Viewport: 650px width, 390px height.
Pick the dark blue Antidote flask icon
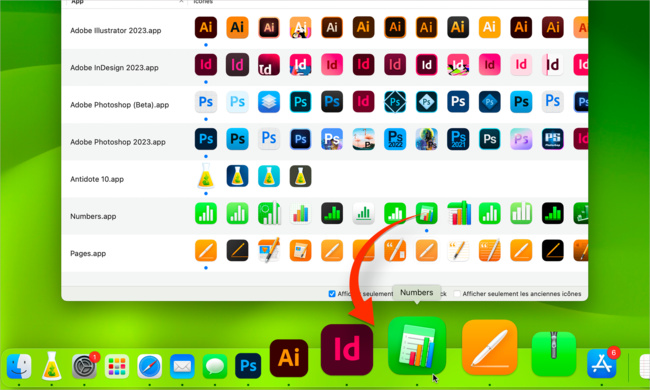click(237, 176)
